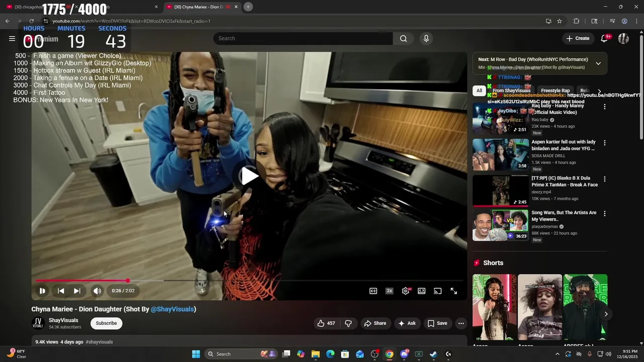Screen dimensions: 644x362
Task: Cast the video with Play on TV icon
Action: pos(438,291)
